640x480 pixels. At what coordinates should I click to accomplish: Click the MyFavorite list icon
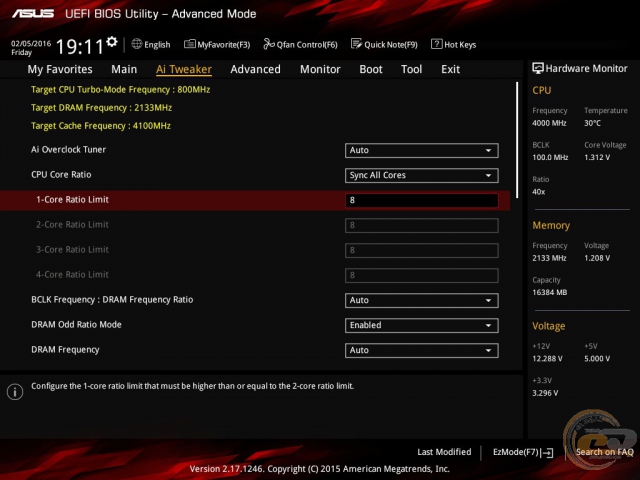pyautogui.click(x=189, y=44)
